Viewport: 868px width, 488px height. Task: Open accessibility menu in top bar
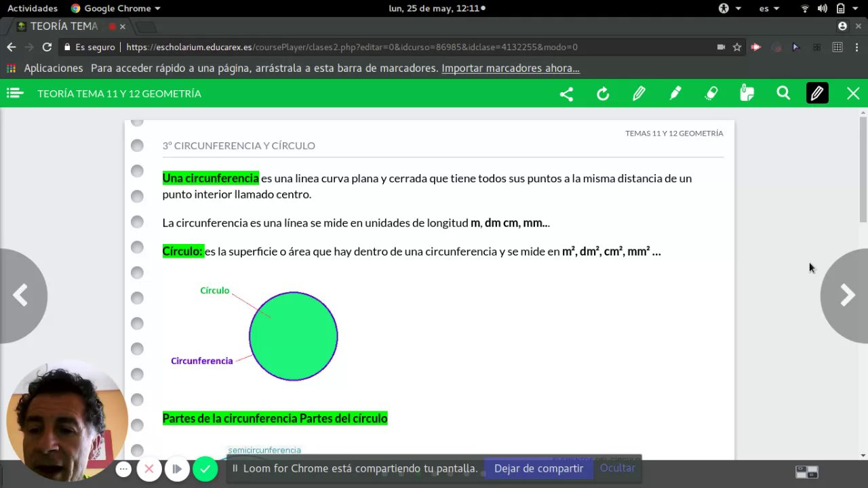point(730,8)
